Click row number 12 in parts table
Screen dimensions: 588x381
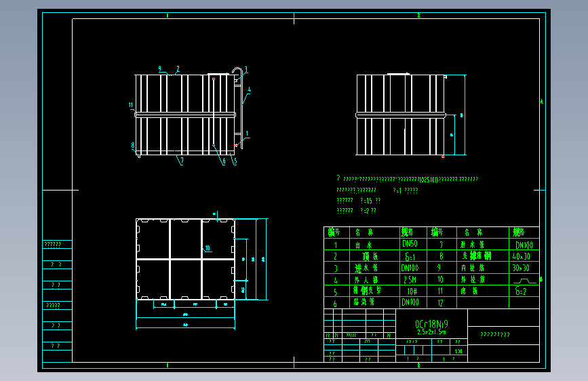[x=440, y=302]
